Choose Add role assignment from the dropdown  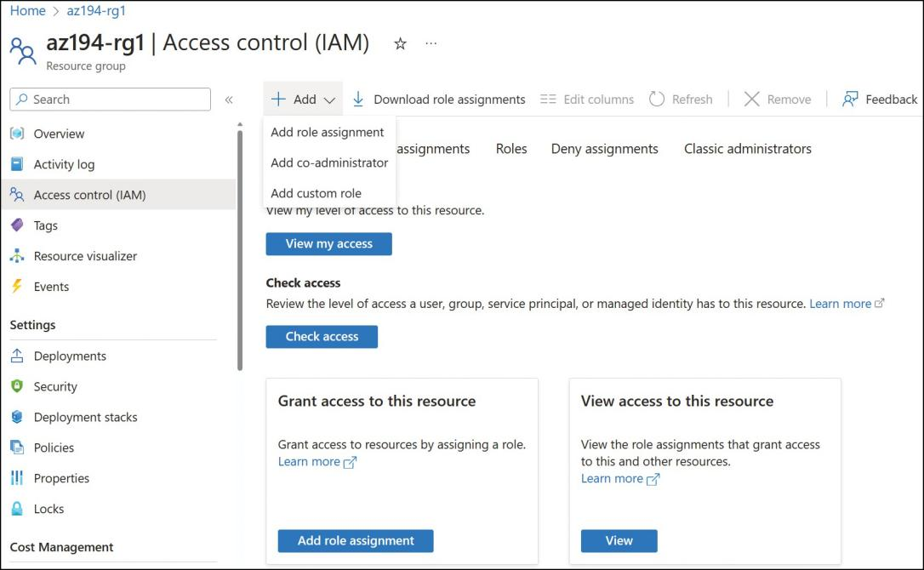pos(327,132)
